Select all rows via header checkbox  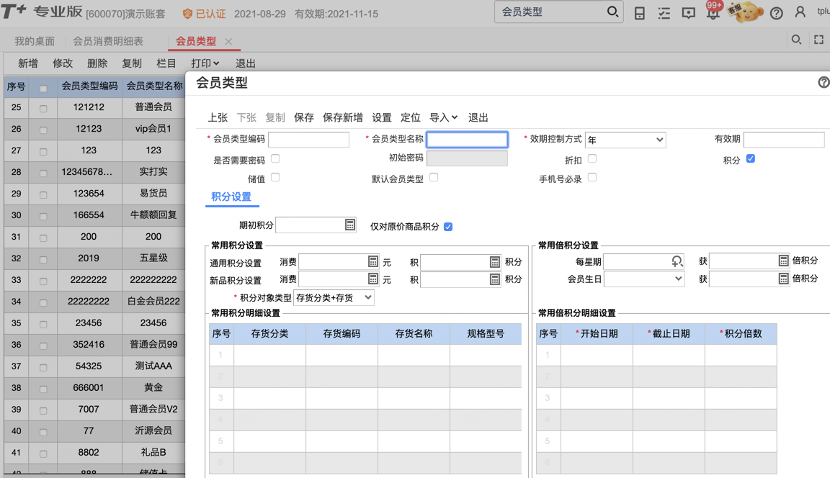(x=43, y=88)
